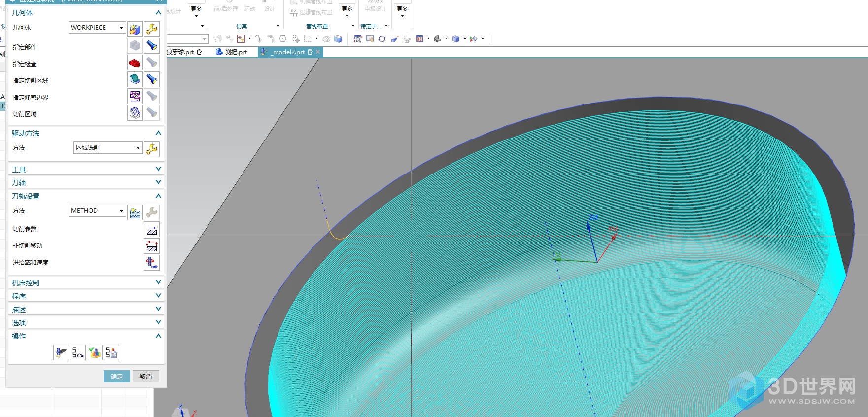Open the Verify tool path icon under 操作
The image size is (868, 417).
[x=95, y=352]
